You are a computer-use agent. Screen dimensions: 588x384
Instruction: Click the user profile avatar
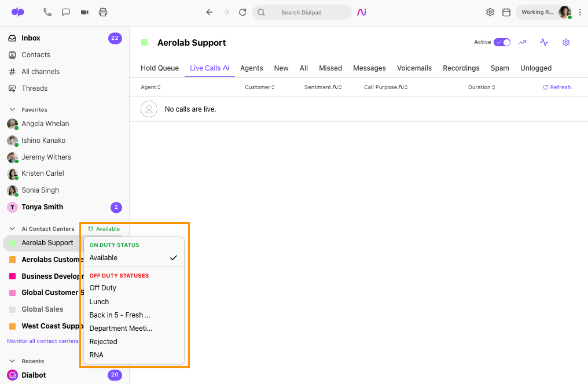tap(565, 12)
